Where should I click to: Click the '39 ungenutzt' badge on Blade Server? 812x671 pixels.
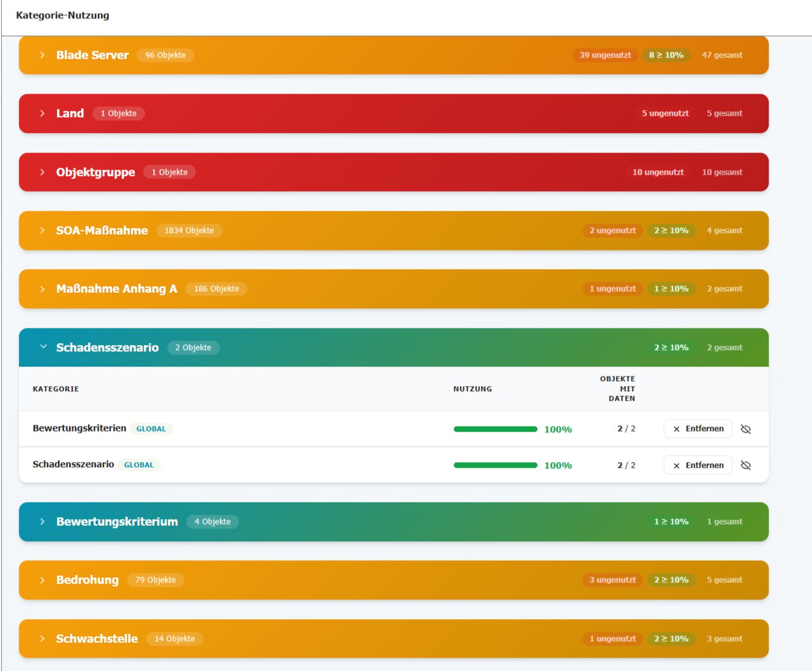605,55
